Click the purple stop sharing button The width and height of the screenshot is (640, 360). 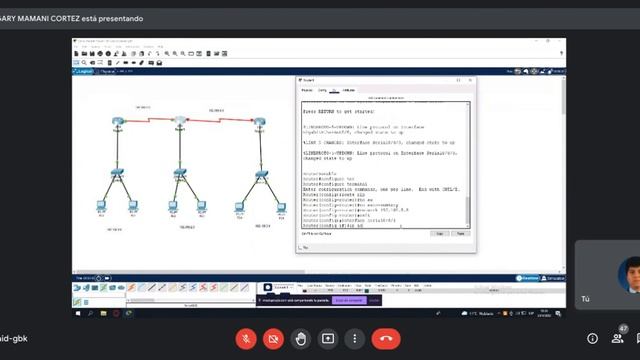tap(349, 300)
